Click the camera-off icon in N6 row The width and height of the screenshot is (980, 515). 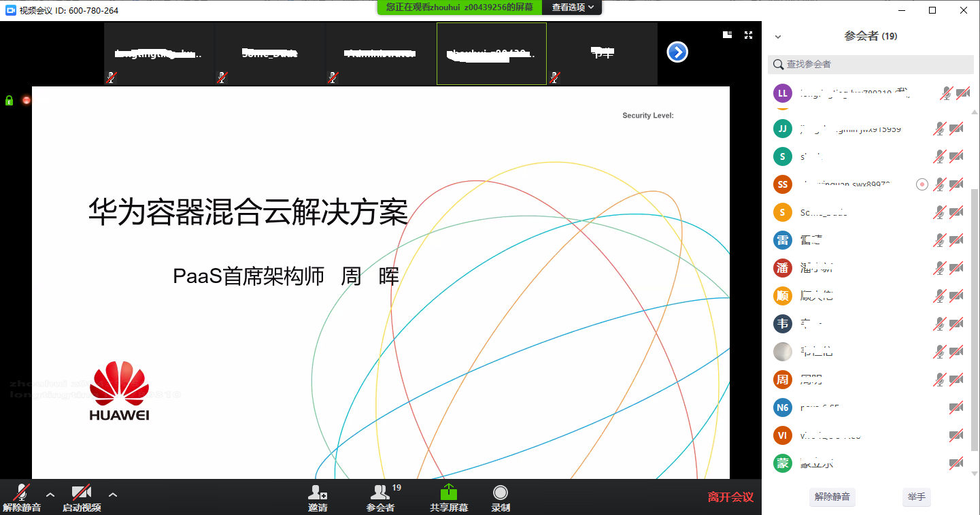tap(956, 408)
